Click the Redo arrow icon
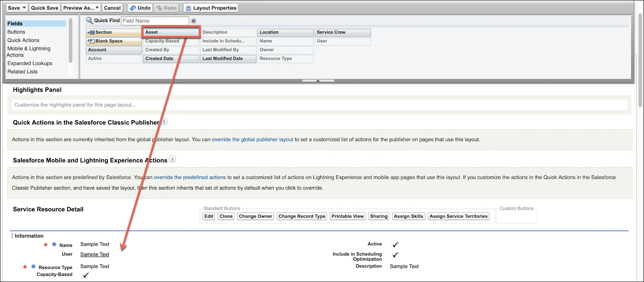This screenshot has width=644, height=282. 159,8
